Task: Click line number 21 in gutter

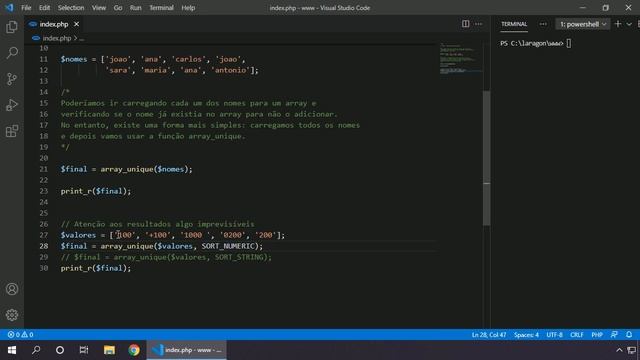Action: click(44, 169)
